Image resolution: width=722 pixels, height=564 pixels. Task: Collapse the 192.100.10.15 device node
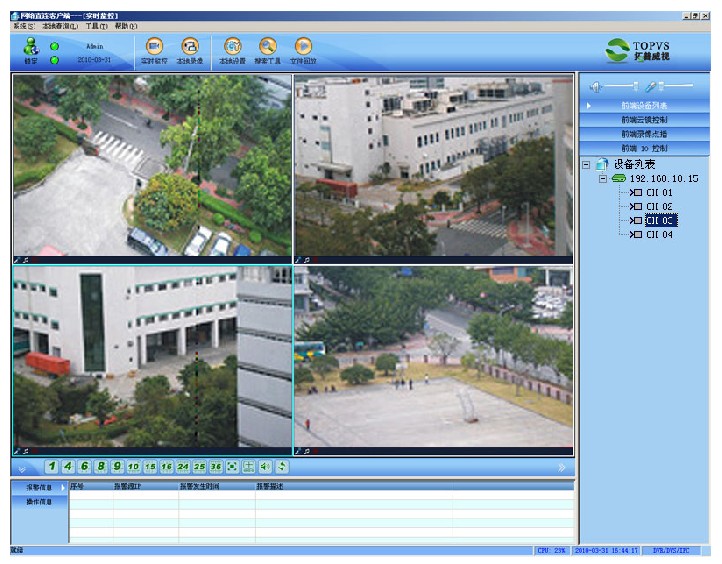(x=603, y=179)
